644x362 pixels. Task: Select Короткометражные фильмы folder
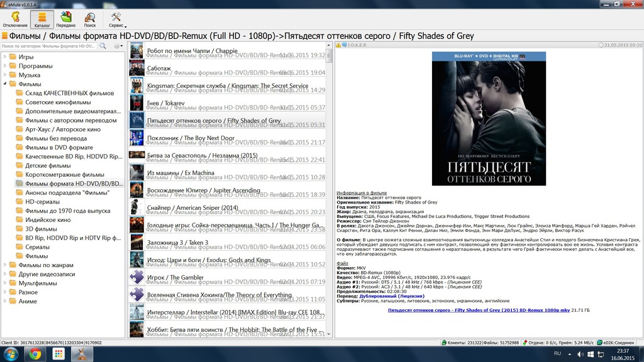pos(65,174)
